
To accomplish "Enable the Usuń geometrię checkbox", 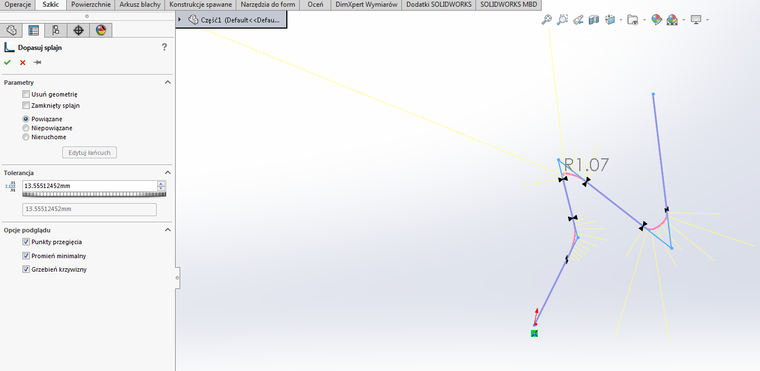I will pyautogui.click(x=26, y=94).
